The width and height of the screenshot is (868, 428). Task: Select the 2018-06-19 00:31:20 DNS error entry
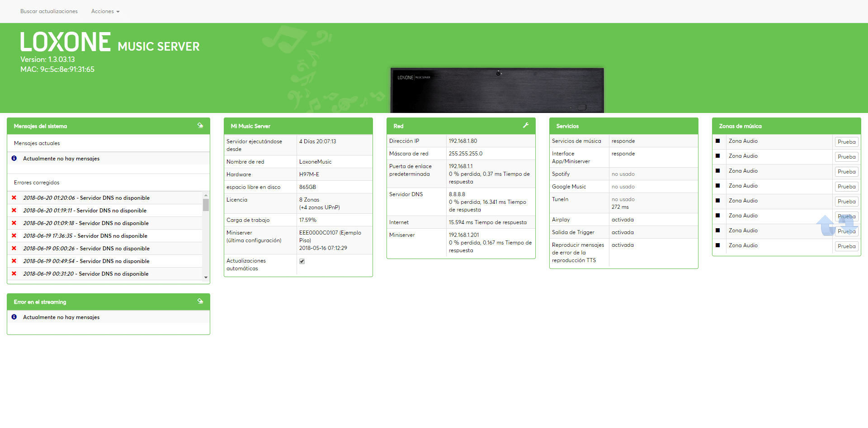pos(86,274)
